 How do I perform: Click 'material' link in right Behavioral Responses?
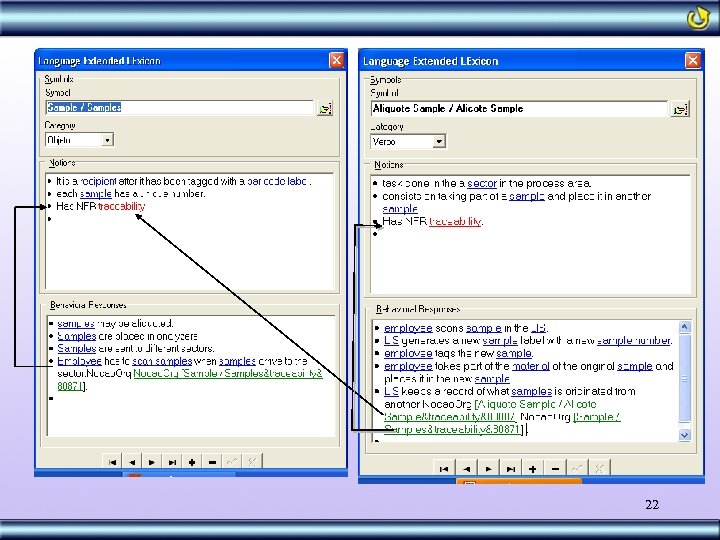point(530,366)
